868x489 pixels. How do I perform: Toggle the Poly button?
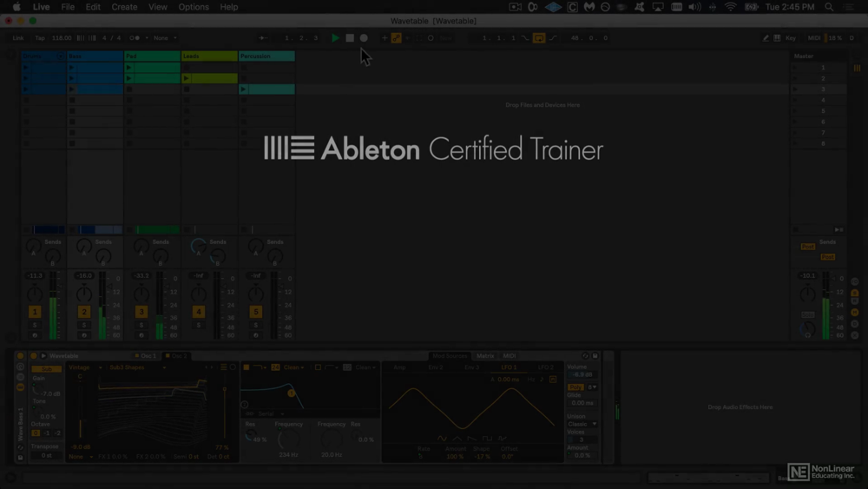click(x=575, y=387)
